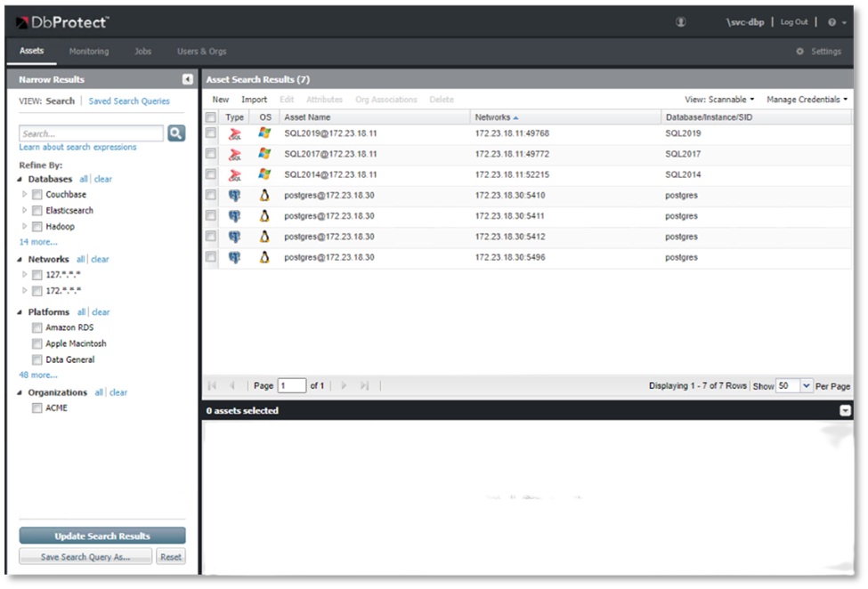This screenshot has height=589, width=868.
Task: Tick the 172.*.*.* network checkbox
Action: click(37, 291)
